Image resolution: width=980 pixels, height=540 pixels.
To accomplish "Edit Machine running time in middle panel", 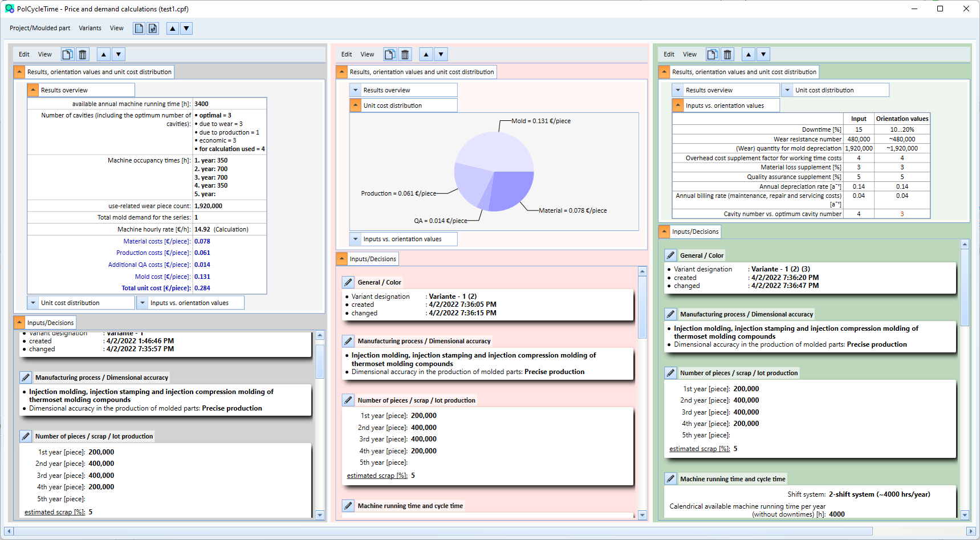I will (x=348, y=506).
